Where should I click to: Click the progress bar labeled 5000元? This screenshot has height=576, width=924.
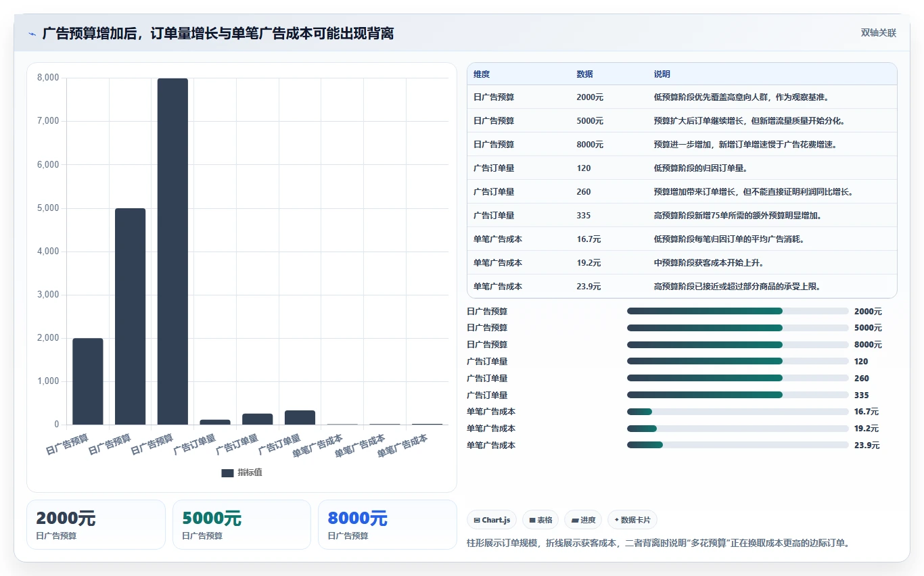tap(738, 328)
